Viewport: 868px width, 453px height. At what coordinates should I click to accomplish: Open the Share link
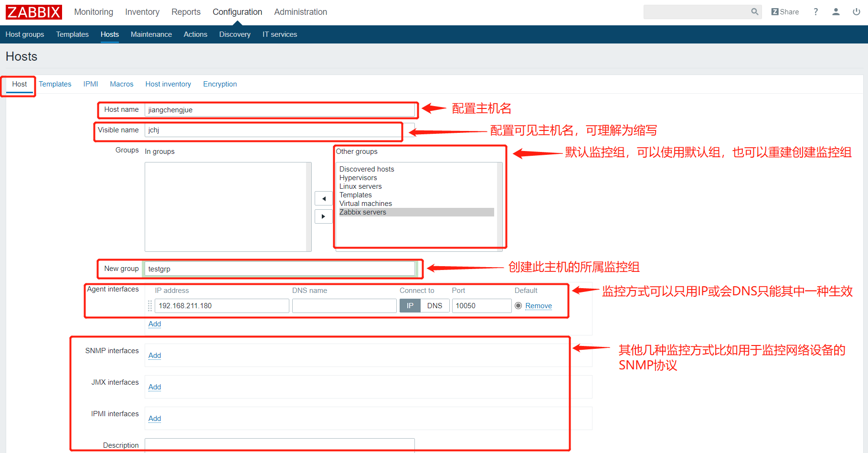785,12
